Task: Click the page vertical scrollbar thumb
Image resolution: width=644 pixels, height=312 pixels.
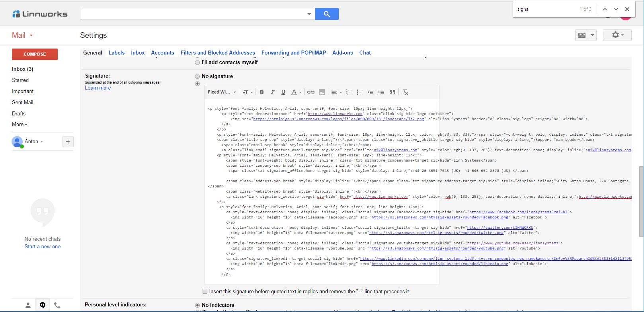Action: coord(641,201)
